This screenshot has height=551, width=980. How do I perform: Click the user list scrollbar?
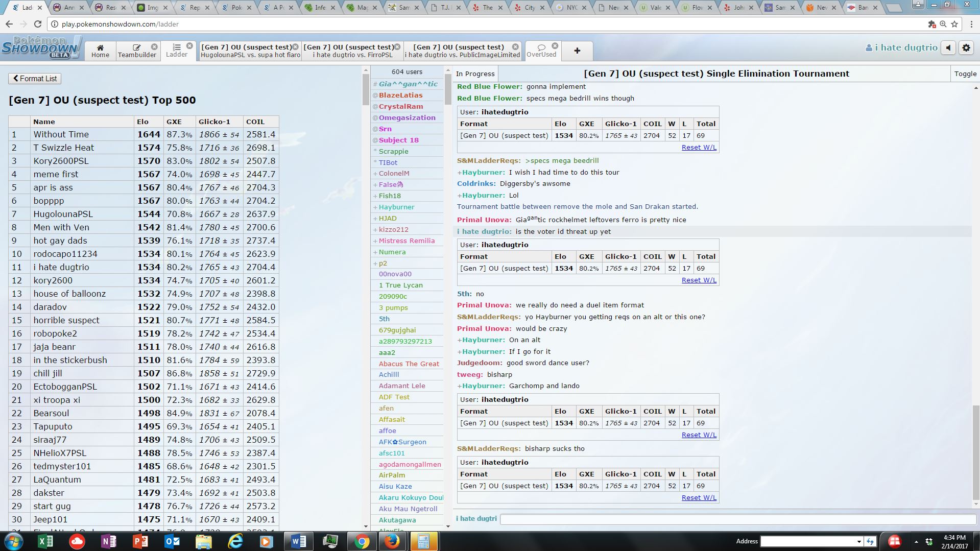(448, 92)
